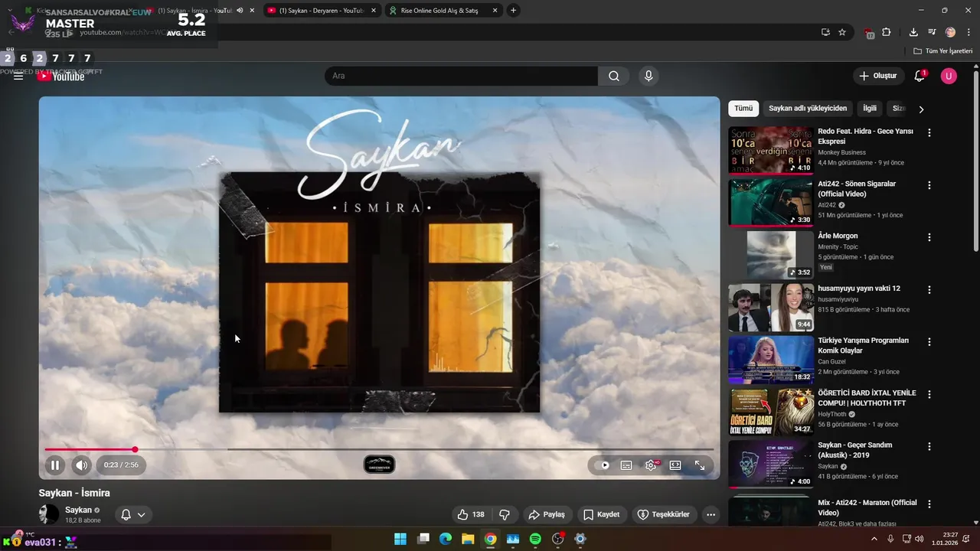Open the YouTube account avatar menu
Viewport: 980px width, 551px height.
coord(949,76)
